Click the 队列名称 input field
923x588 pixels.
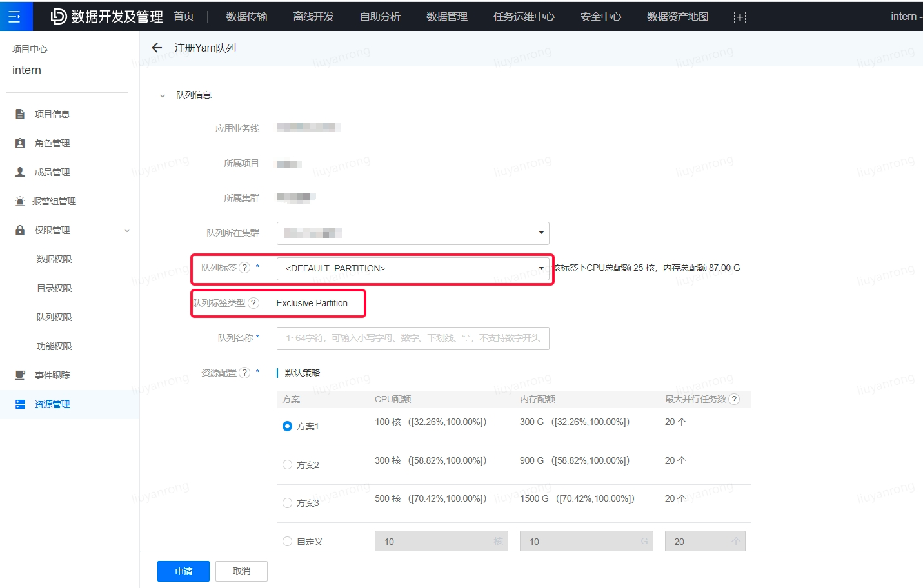tap(413, 338)
